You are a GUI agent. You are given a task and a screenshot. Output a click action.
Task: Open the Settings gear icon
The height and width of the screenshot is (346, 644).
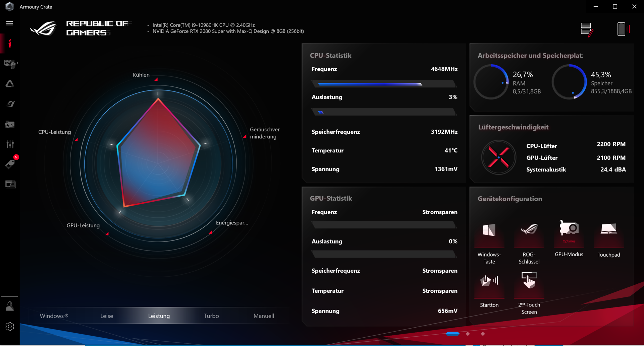tap(10, 327)
